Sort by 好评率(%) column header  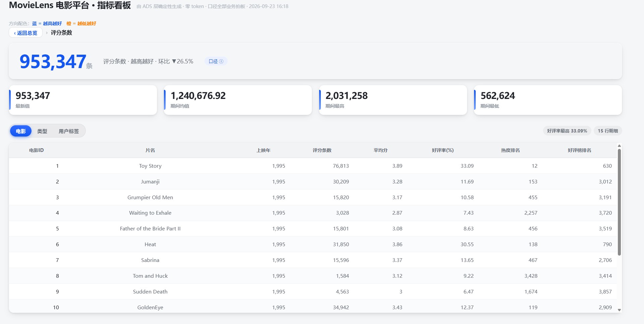pyautogui.click(x=443, y=150)
